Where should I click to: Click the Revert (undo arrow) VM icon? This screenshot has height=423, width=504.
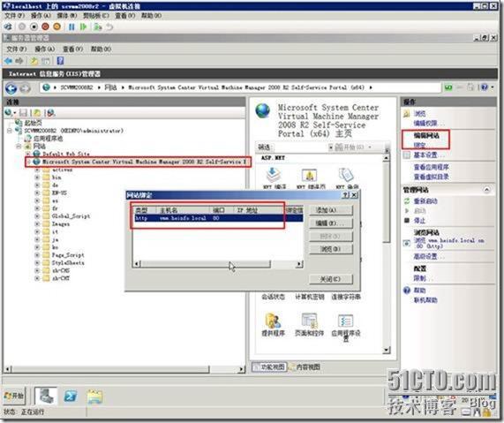click(110, 26)
